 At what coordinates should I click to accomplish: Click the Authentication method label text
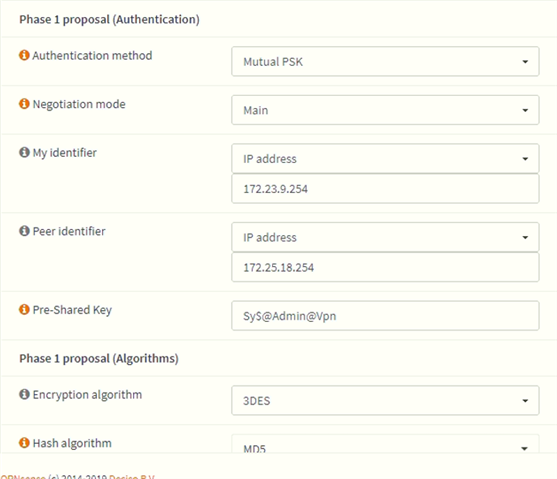92,55
